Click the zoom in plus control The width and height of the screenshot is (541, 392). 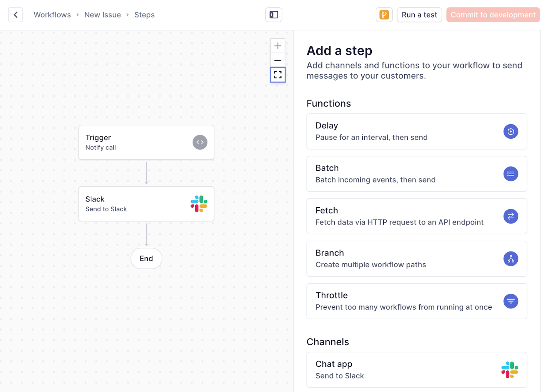pyautogui.click(x=277, y=46)
